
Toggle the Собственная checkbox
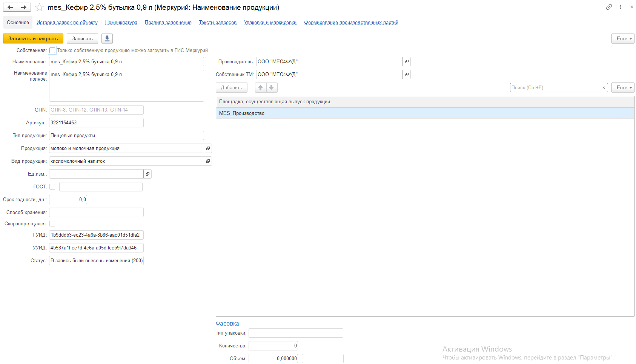tap(52, 50)
